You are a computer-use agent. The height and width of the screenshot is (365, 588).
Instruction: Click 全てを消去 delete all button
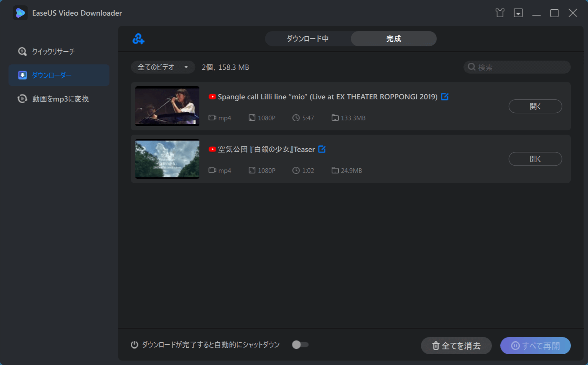(x=456, y=346)
